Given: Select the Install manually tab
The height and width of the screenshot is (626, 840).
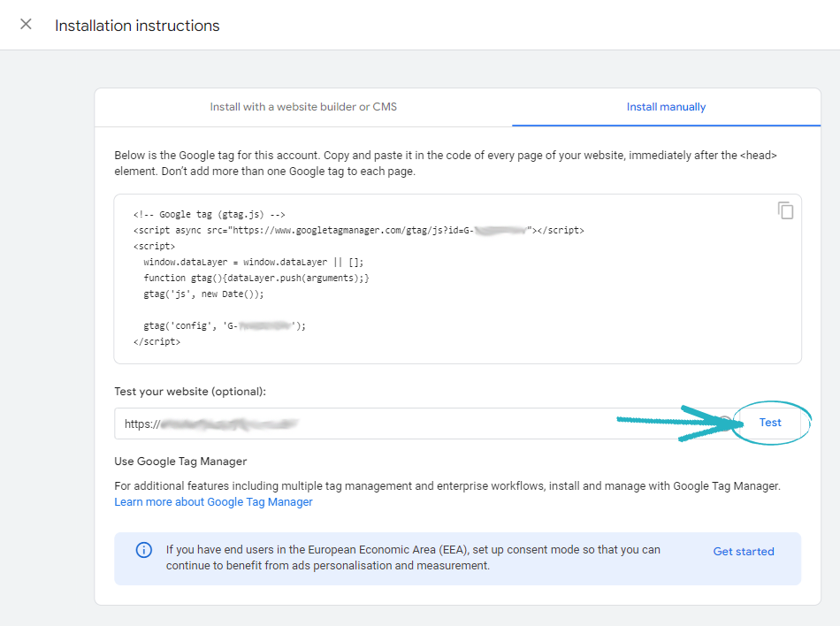Looking at the screenshot, I should (666, 107).
